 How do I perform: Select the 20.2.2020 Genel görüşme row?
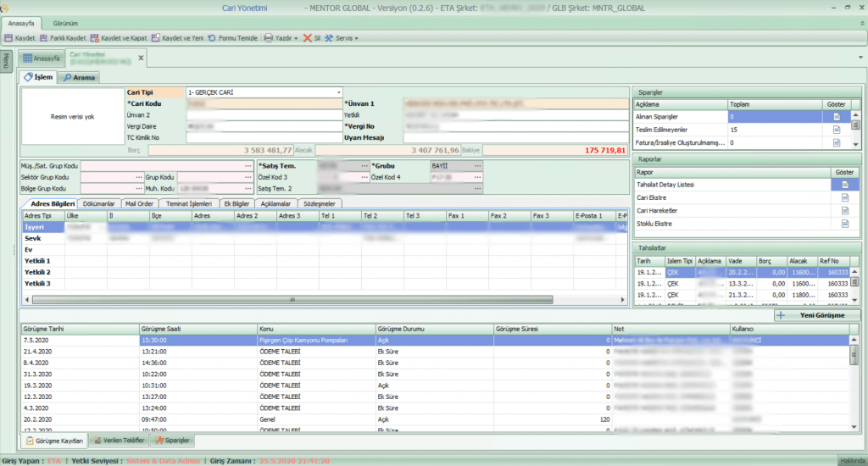[436, 419]
